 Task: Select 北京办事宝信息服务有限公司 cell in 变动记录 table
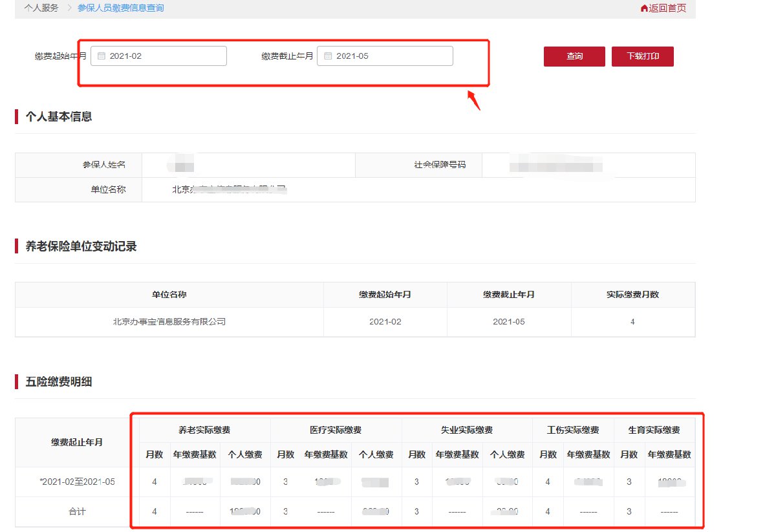(169, 321)
